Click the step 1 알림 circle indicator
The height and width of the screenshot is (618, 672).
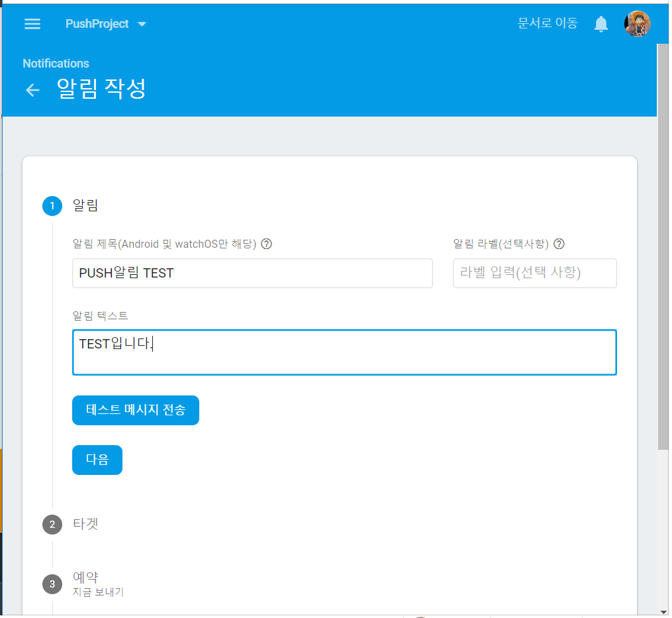tap(52, 206)
